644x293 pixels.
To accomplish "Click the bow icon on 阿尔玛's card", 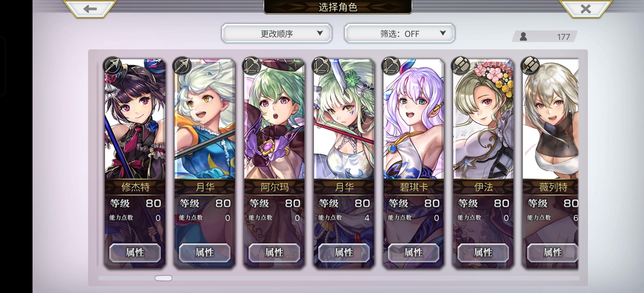I will pos(251,66).
